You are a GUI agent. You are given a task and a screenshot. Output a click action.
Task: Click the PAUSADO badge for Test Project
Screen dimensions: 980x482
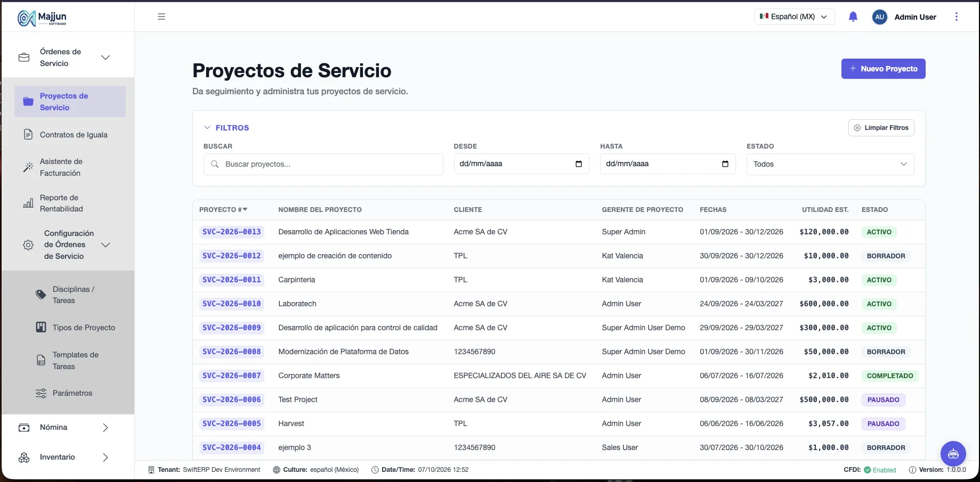[x=883, y=399]
